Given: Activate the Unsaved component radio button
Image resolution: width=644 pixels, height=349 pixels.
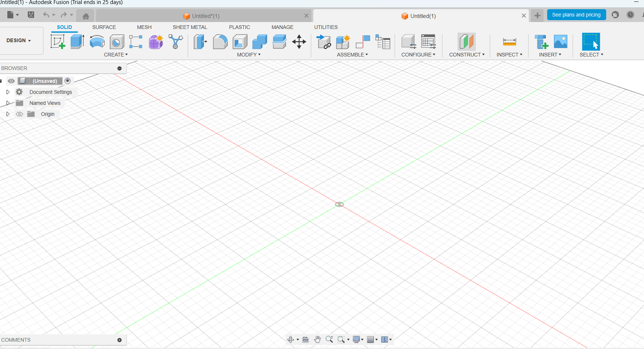Looking at the screenshot, I should [x=68, y=81].
